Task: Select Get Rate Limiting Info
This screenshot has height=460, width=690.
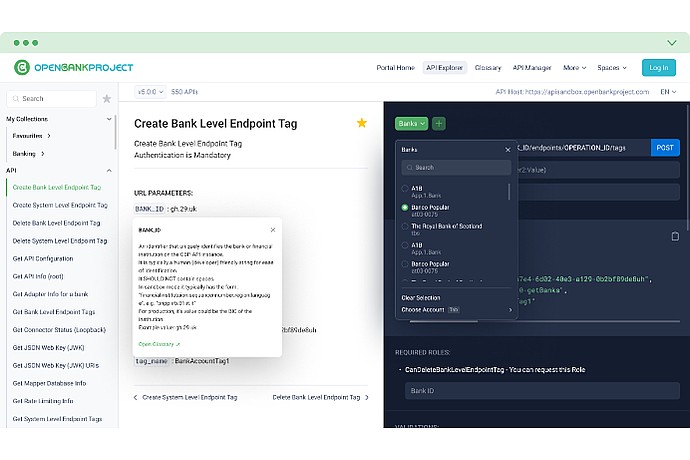Action: [x=43, y=401]
